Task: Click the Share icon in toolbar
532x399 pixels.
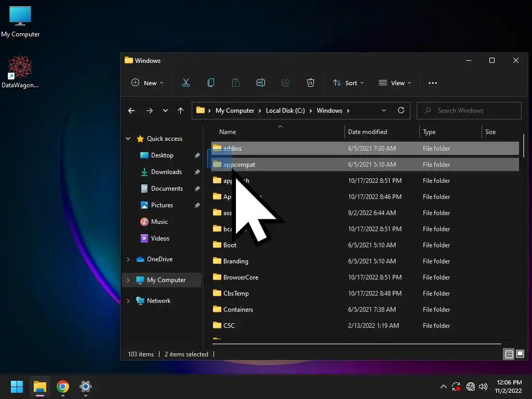Action: click(286, 83)
